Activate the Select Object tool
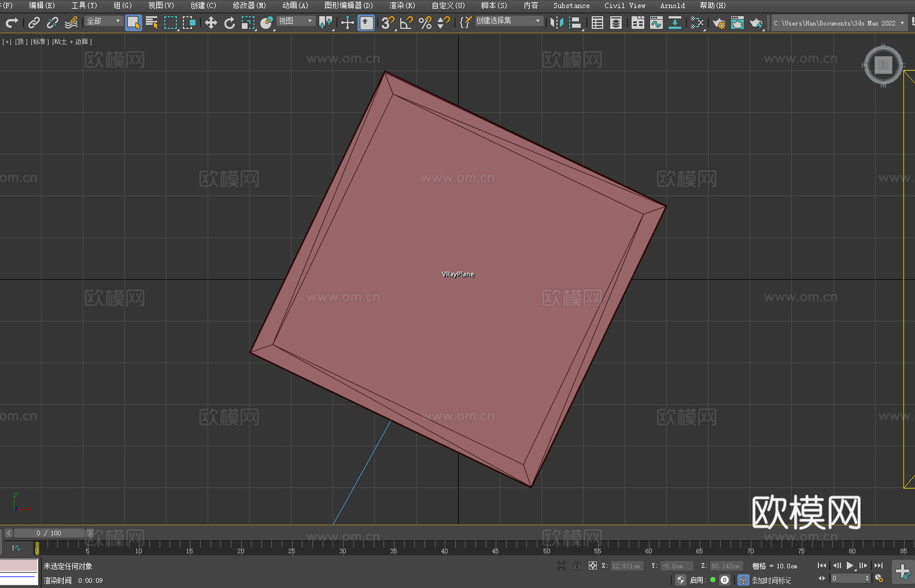The image size is (915, 588). pos(134,23)
